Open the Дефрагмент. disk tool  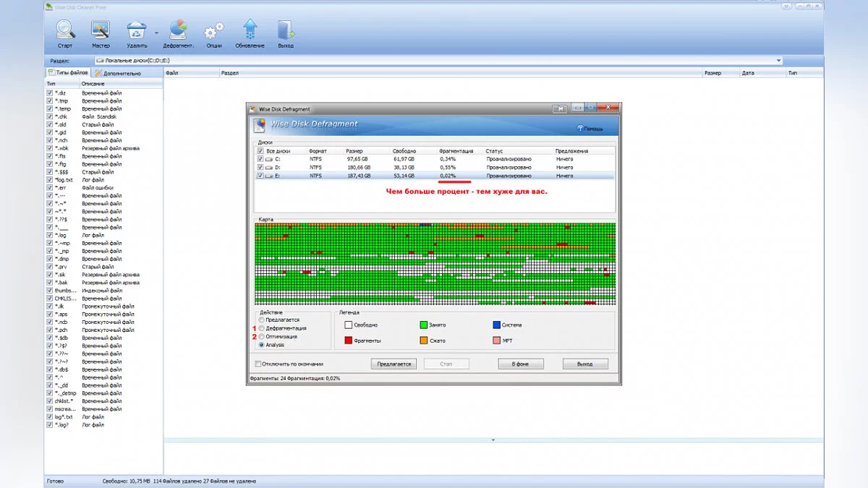click(178, 30)
